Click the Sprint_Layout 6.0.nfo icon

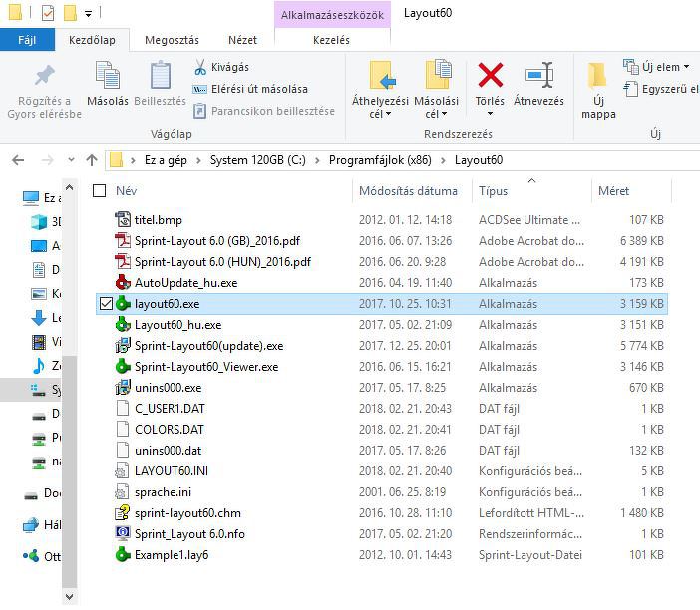123,534
